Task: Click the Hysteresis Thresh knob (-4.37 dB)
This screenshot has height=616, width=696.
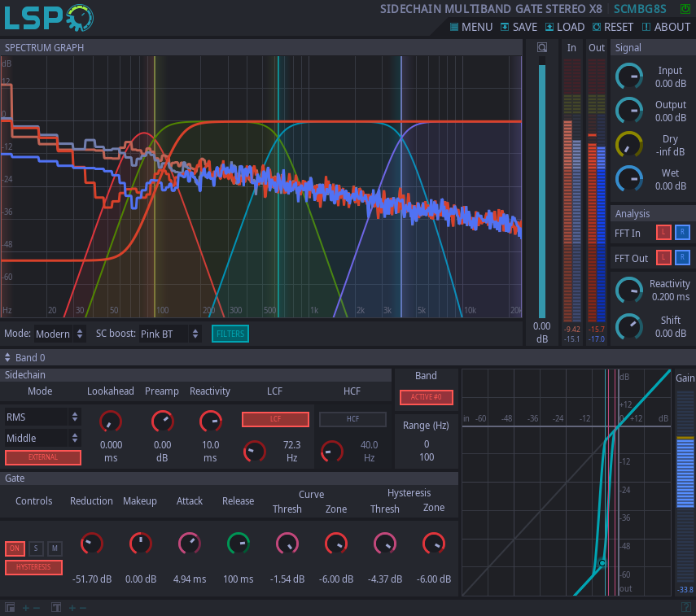Action: [385, 544]
